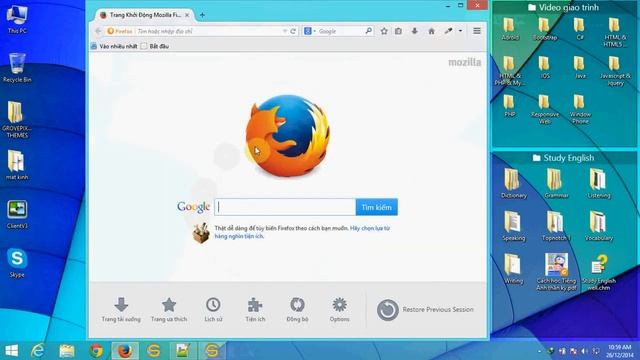Open the dropdown arrow beside the eyedropper

460,31
